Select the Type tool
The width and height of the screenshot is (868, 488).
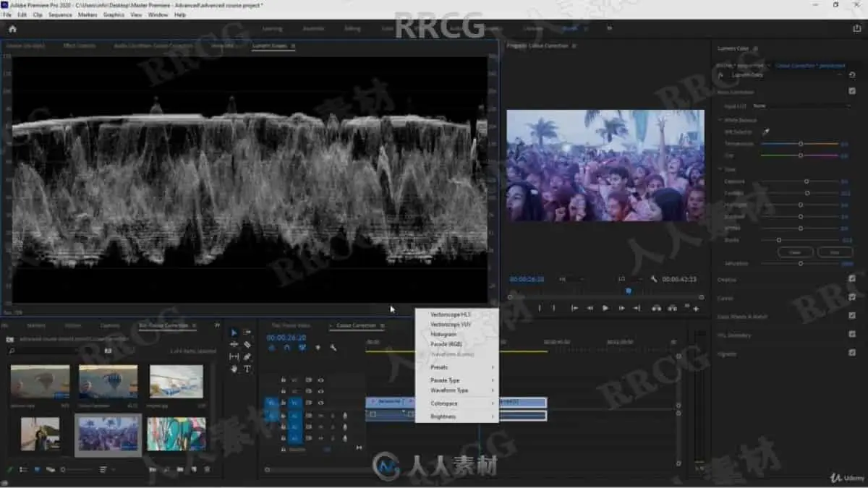pos(247,369)
